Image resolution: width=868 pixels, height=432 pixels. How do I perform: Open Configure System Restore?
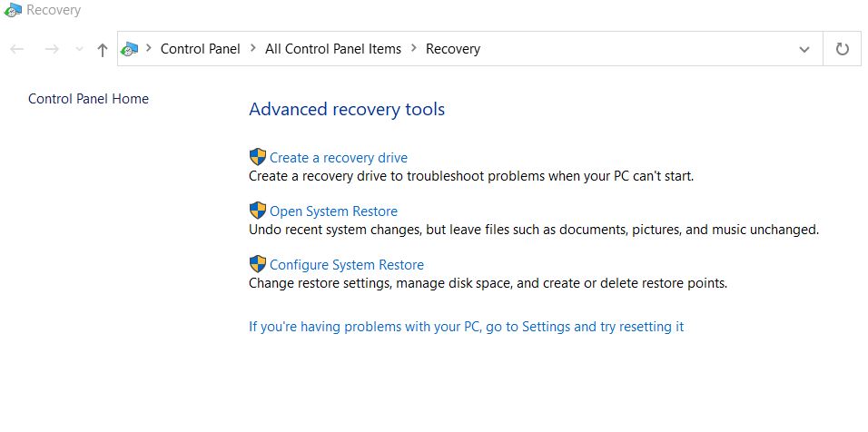[x=347, y=265]
